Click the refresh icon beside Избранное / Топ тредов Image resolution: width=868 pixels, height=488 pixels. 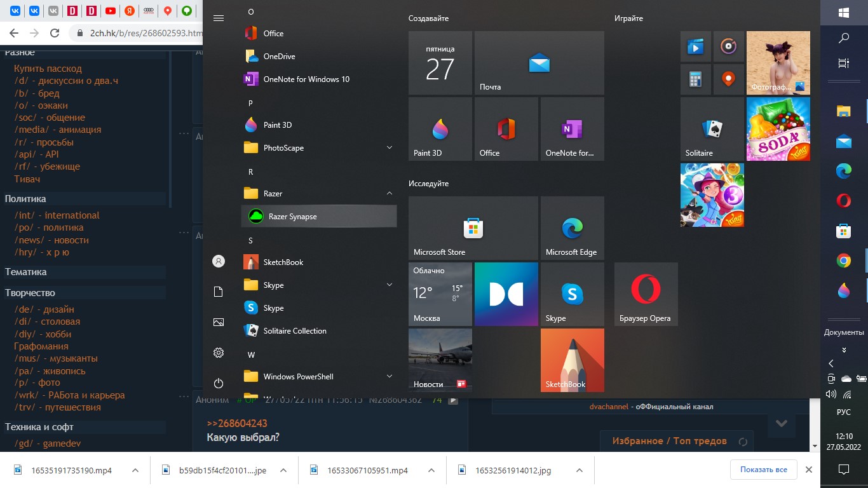click(x=743, y=442)
